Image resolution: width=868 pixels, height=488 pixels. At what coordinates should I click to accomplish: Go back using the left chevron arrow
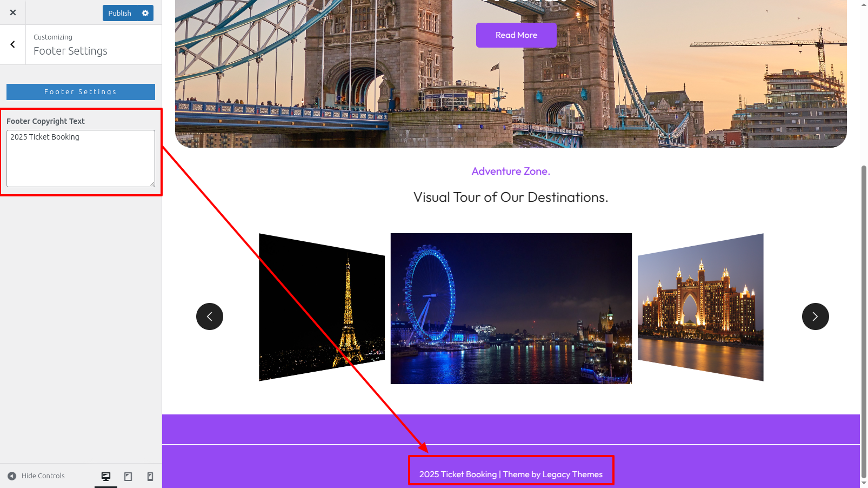click(13, 44)
